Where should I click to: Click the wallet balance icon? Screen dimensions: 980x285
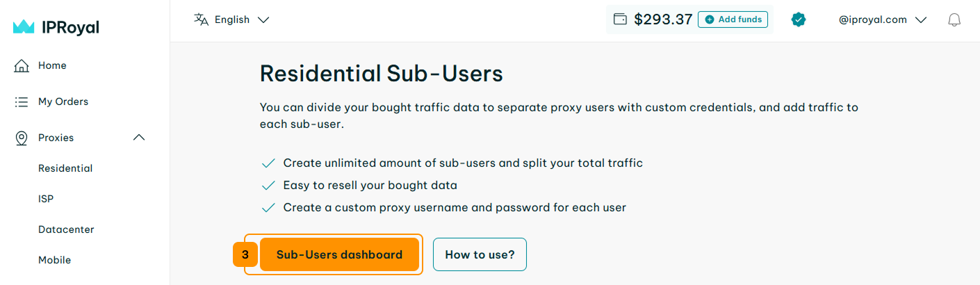click(620, 19)
